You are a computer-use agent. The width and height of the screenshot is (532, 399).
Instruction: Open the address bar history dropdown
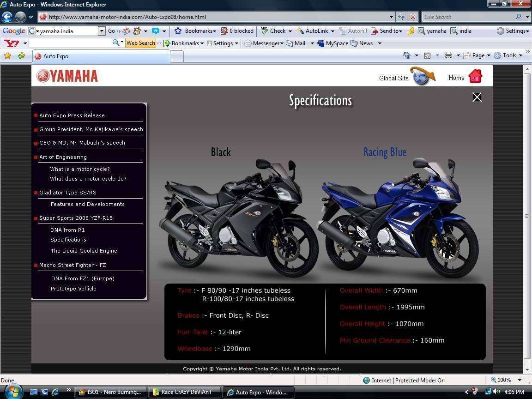coord(391,17)
